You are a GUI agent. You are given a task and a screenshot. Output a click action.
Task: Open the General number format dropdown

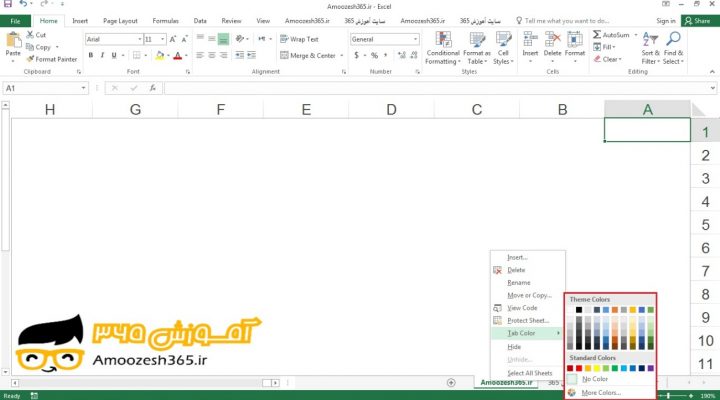pyautogui.click(x=415, y=39)
